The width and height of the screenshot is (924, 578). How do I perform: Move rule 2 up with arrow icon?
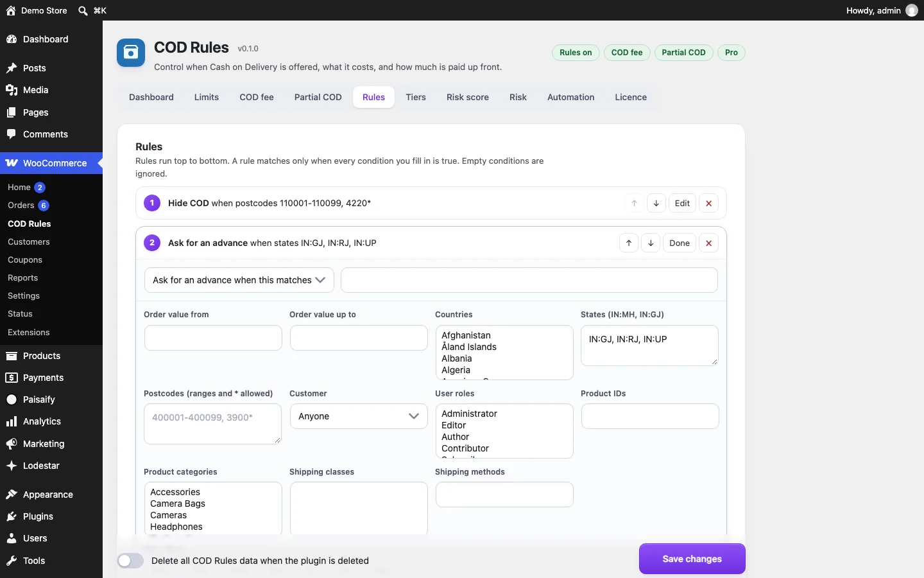(x=629, y=243)
